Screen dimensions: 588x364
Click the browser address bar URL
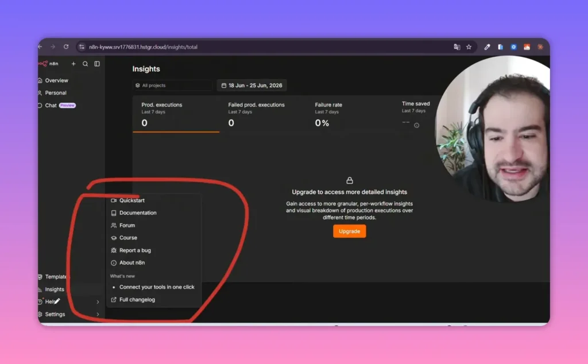click(x=143, y=47)
